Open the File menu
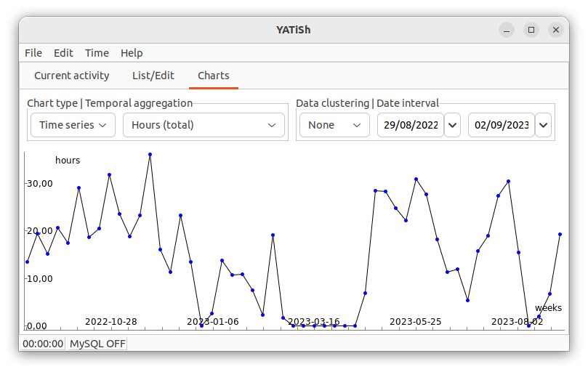 pyautogui.click(x=33, y=53)
